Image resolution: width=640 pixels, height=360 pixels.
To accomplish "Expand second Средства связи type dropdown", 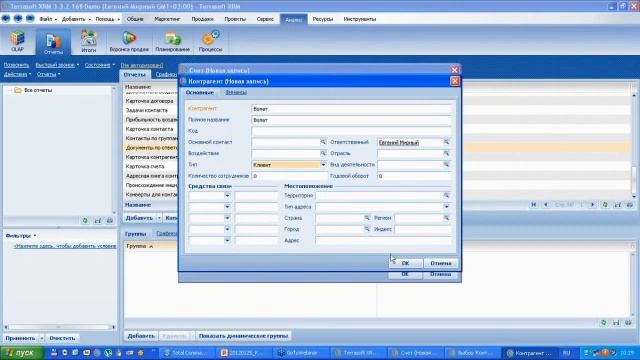I will click(227, 207).
